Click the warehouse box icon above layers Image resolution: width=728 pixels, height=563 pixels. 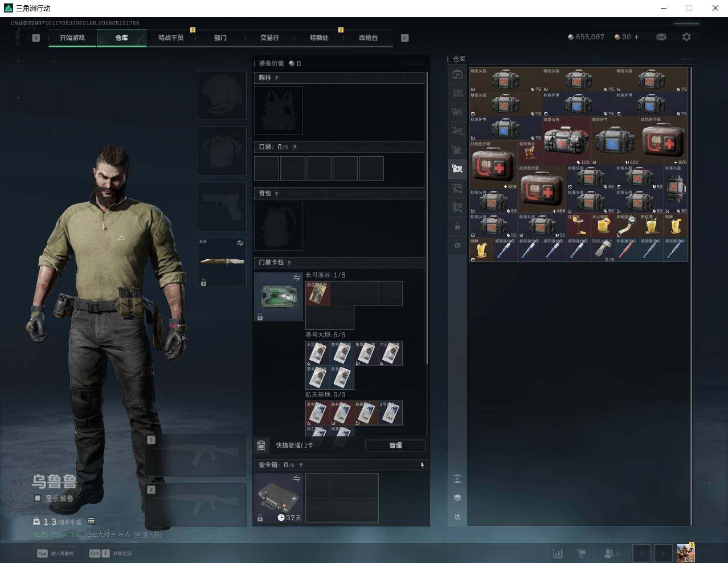coord(457,479)
